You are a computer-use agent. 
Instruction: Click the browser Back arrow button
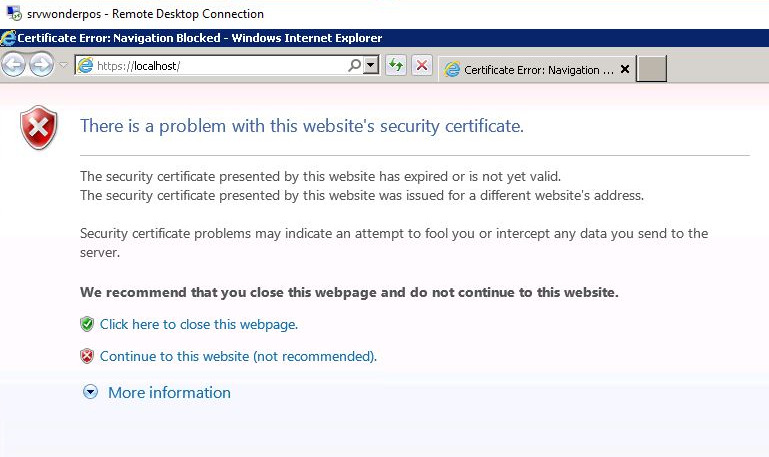click(14, 64)
